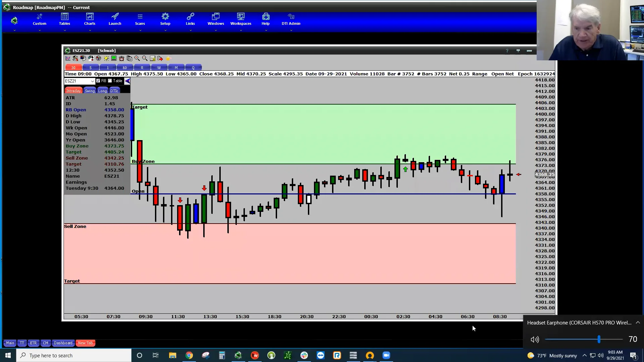Screen dimensions: 644x362
Task: Click the sun brightness icon on toolbar
Action: coord(106,58)
